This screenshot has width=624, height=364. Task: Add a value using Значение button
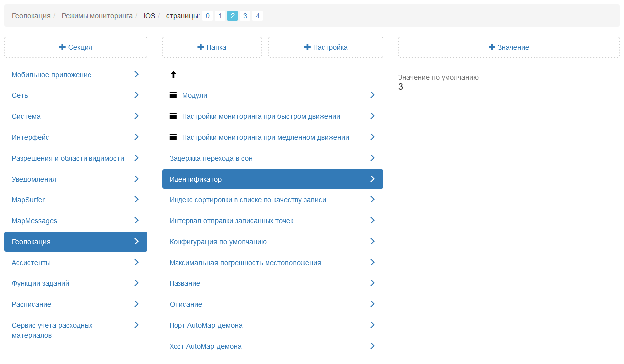tap(509, 47)
